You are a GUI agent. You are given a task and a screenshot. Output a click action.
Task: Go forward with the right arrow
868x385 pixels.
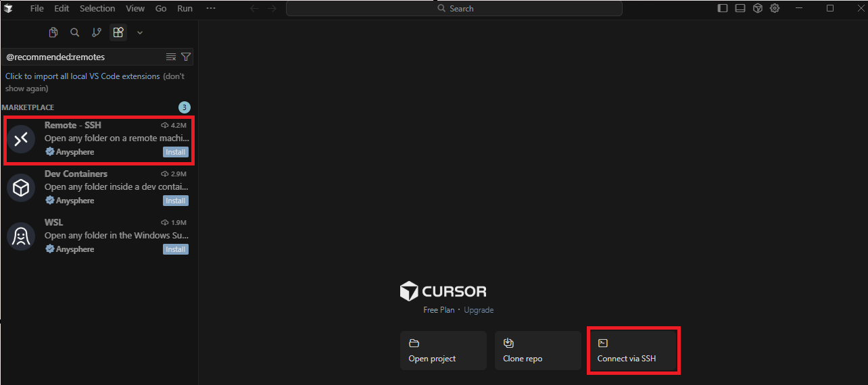(271, 9)
